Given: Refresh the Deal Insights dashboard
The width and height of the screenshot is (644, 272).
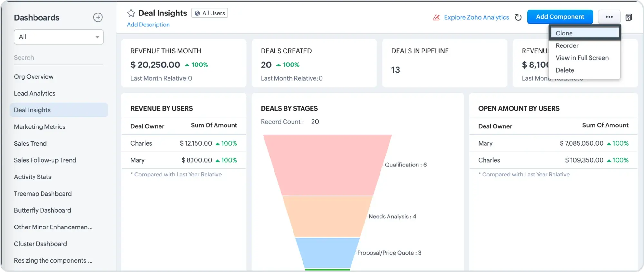Looking at the screenshot, I should point(518,17).
